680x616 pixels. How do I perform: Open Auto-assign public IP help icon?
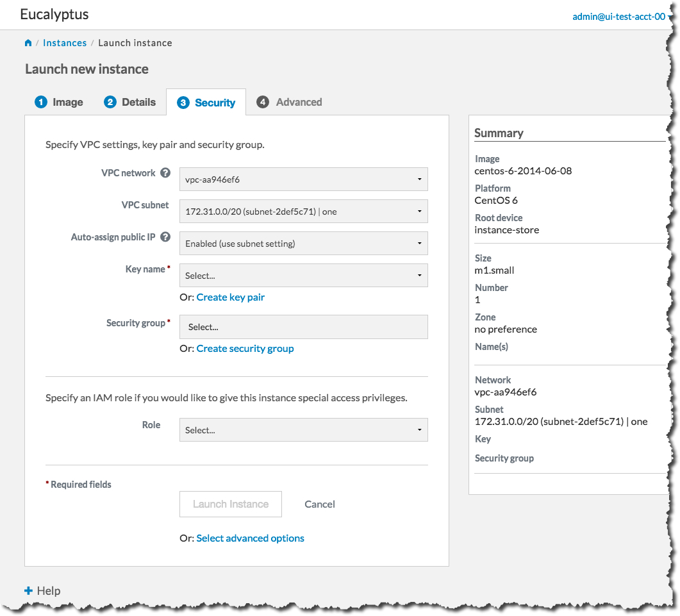pyautogui.click(x=165, y=237)
